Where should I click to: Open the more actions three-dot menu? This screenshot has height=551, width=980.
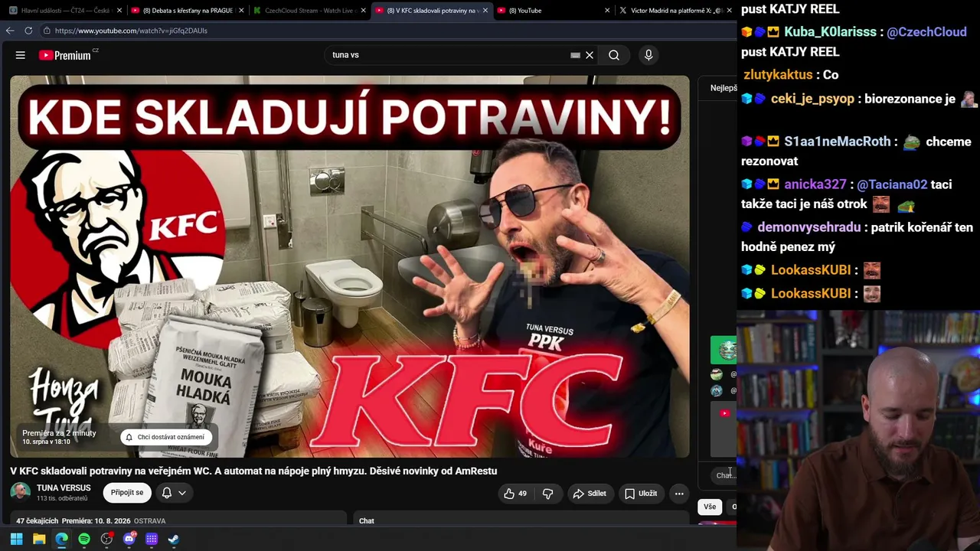[679, 494]
